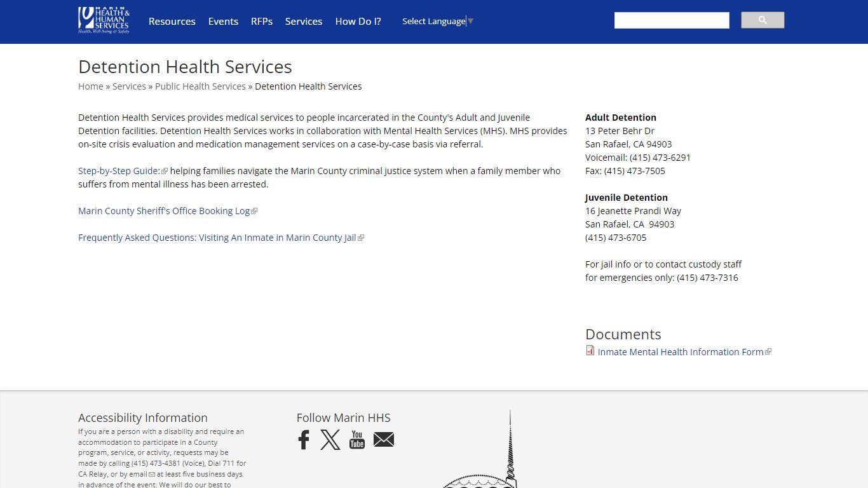
Task: Open the Resources menu
Action: click(x=172, y=21)
